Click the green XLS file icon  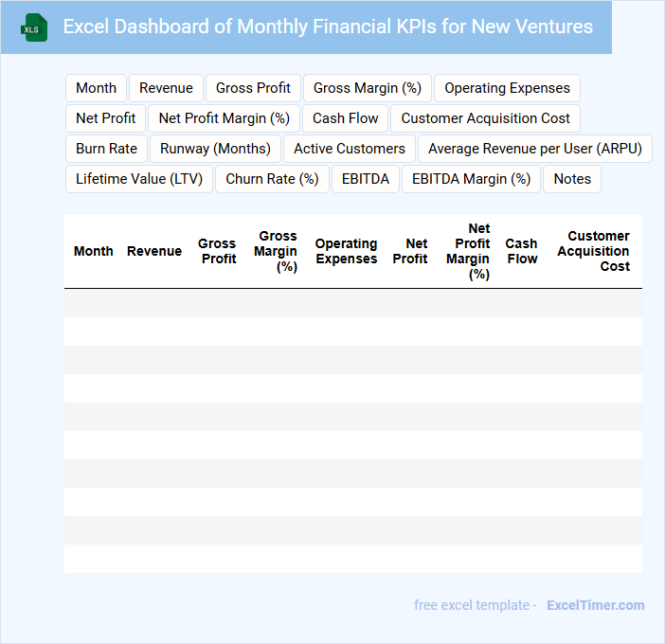point(35,27)
